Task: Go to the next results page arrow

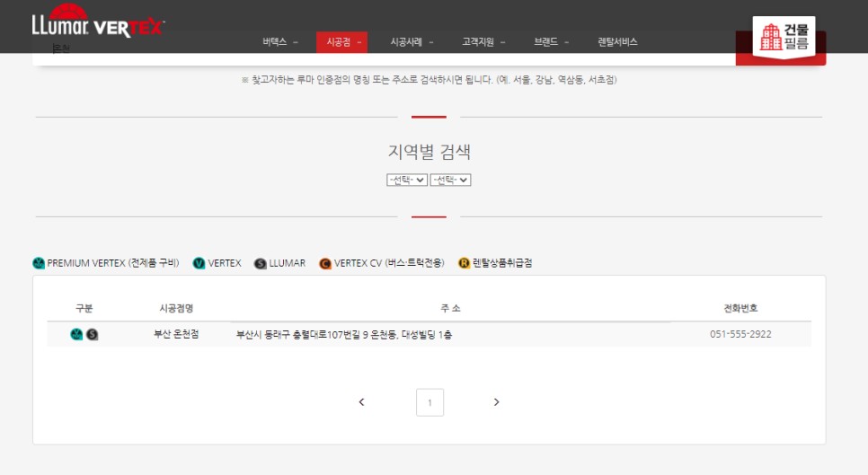Action: coord(497,402)
